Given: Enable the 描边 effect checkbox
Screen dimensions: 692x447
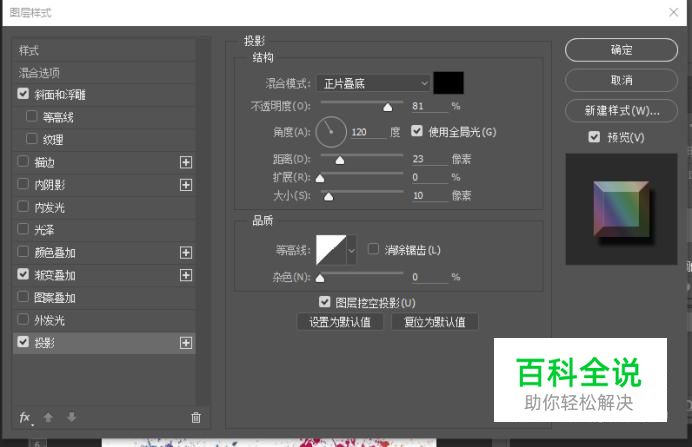Looking at the screenshot, I should (x=23, y=161).
